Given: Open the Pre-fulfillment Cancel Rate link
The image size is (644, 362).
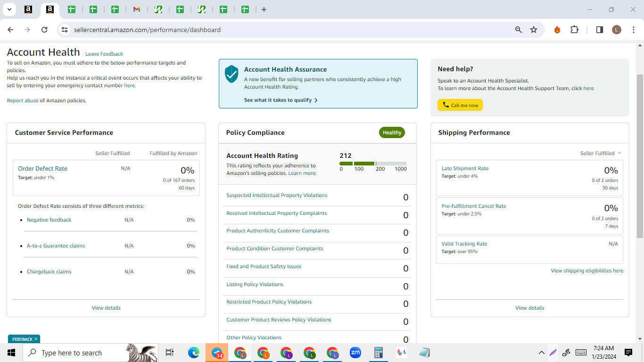Looking at the screenshot, I should [474, 206].
